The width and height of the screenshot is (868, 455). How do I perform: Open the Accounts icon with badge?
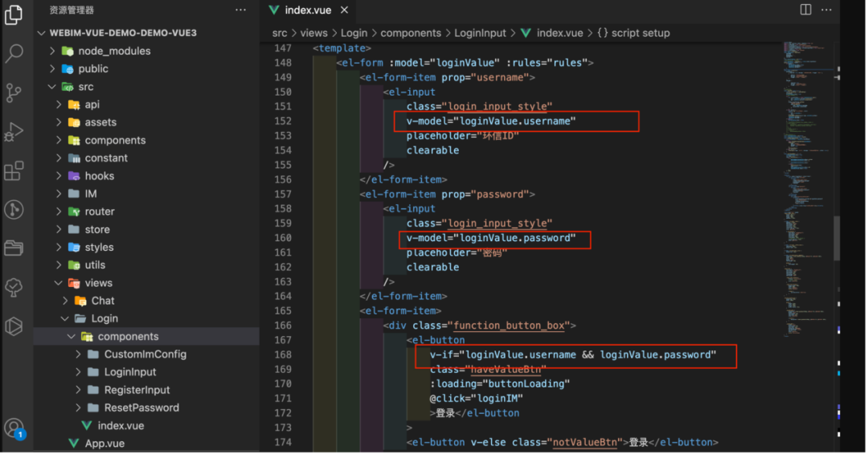click(14, 428)
